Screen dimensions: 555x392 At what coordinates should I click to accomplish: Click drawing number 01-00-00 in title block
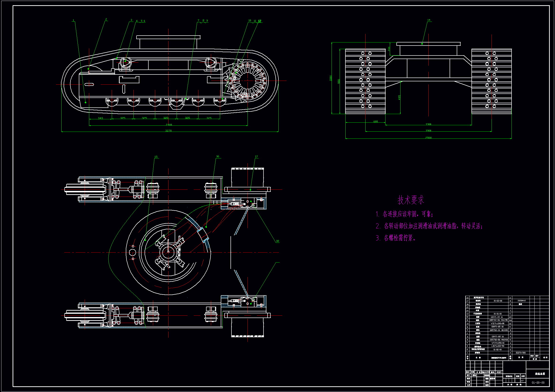click(538, 383)
